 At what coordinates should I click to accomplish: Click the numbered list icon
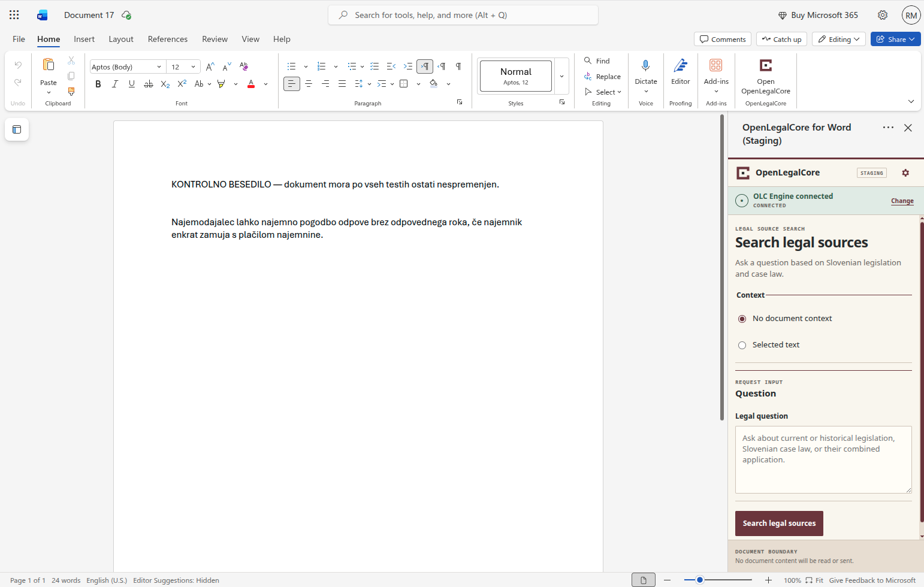[x=321, y=66]
